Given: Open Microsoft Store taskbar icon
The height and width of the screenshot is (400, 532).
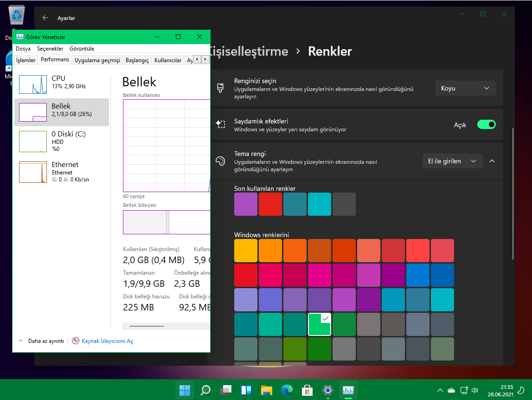Looking at the screenshot, I should click(x=308, y=390).
